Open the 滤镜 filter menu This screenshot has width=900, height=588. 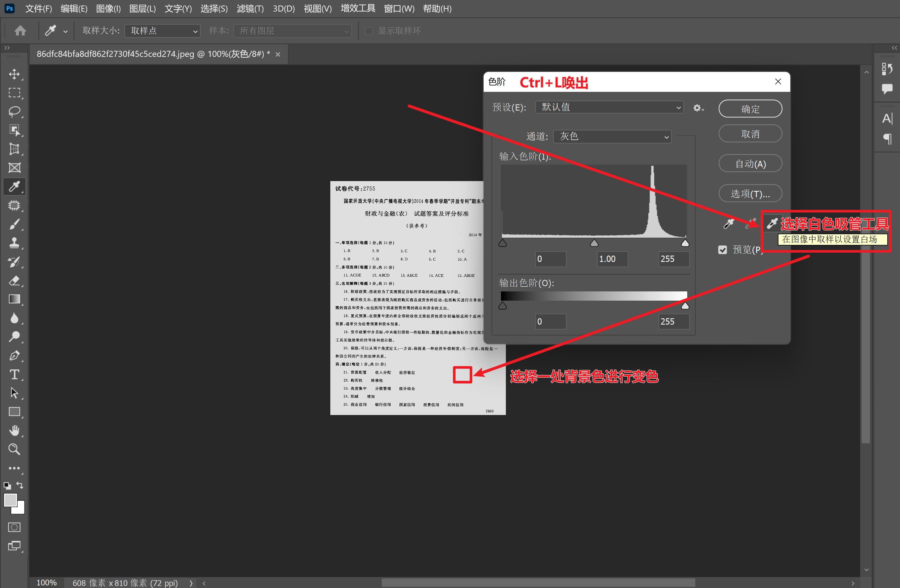[x=250, y=9]
